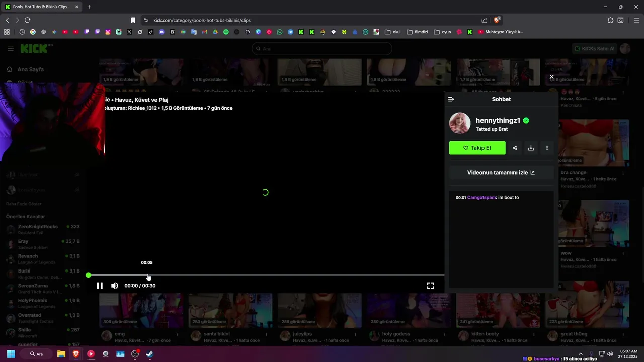
Task: Open options menu for bra change clip
Action: point(623,173)
